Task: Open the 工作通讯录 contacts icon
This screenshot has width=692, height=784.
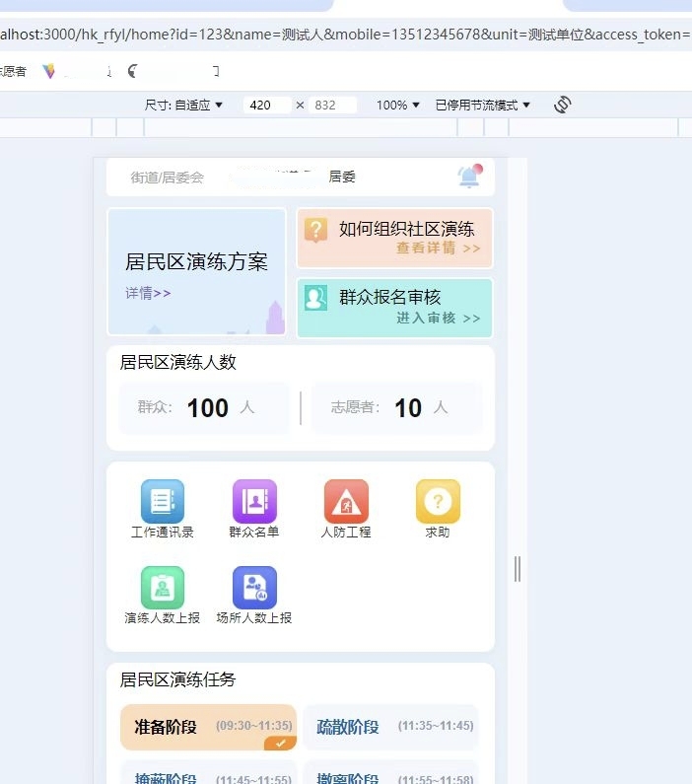Action: coord(163,501)
